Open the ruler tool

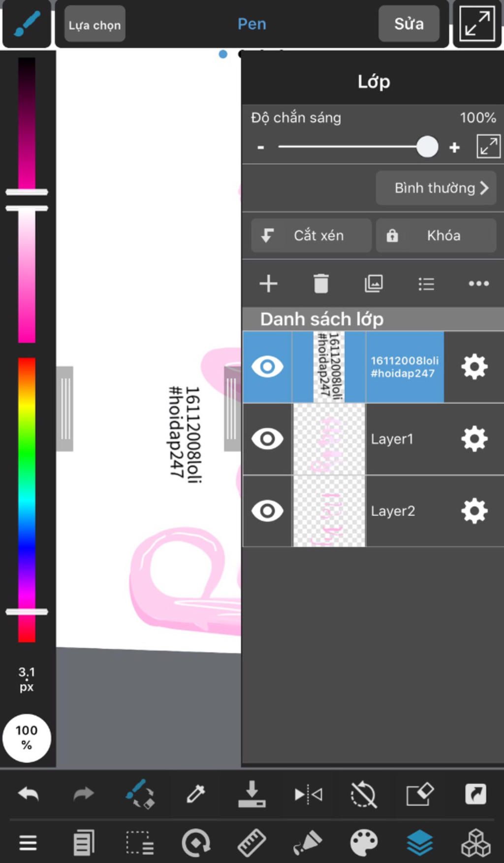click(252, 843)
